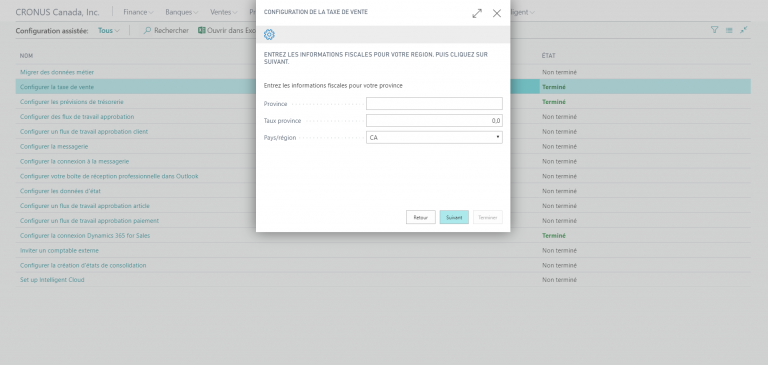The image size is (768, 365).
Task: Click the gear settings icon in the dialog
Action: pos(269,34)
